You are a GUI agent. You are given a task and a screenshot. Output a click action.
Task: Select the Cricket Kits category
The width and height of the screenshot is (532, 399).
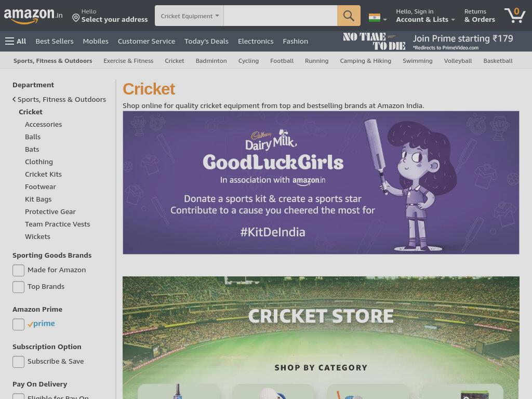coord(43,174)
